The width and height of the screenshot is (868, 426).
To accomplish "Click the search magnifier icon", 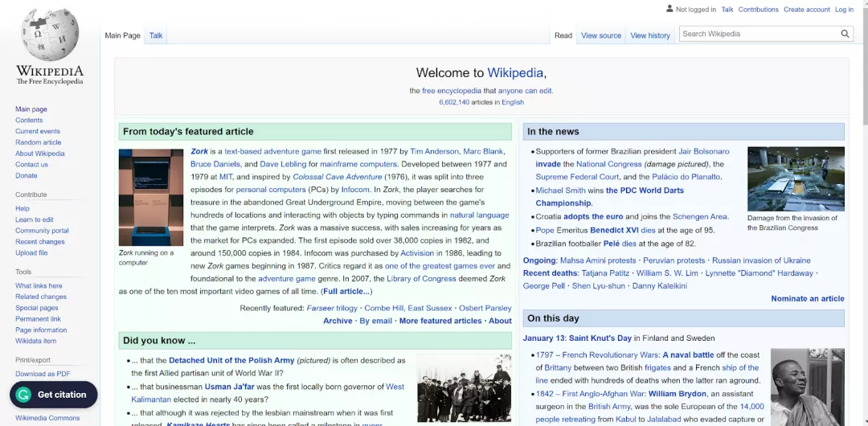I will 845,34.
